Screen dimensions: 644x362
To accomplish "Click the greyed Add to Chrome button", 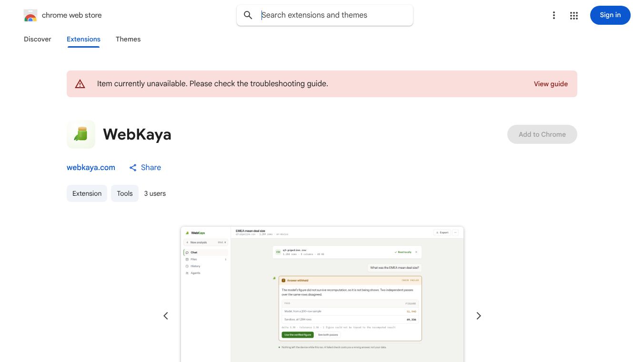I will 542,134.
